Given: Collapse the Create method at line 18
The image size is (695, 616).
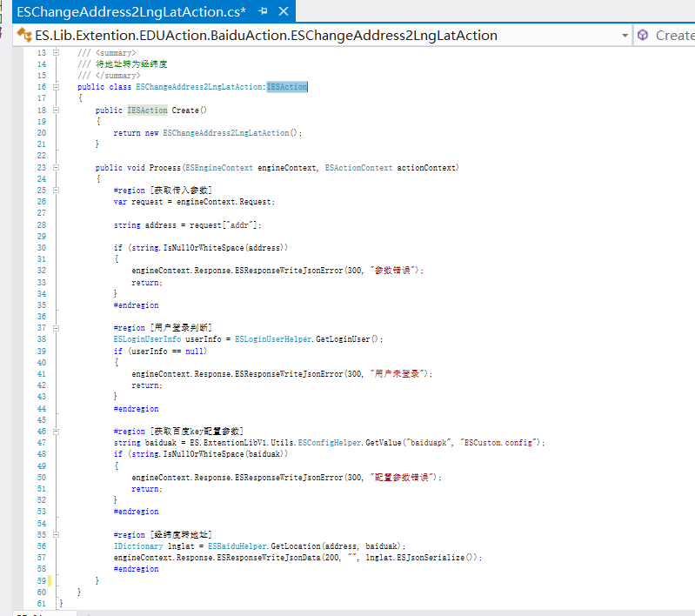Looking at the screenshot, I should point(56,110).
